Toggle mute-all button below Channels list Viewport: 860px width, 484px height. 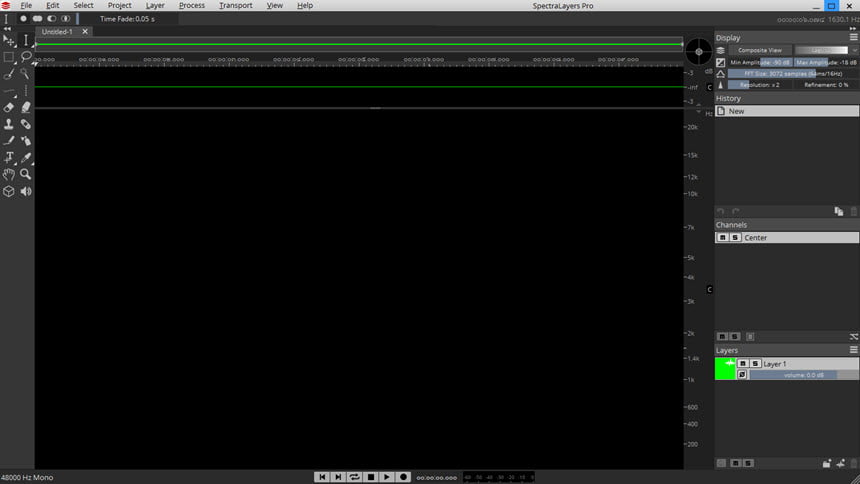point(722,337)
